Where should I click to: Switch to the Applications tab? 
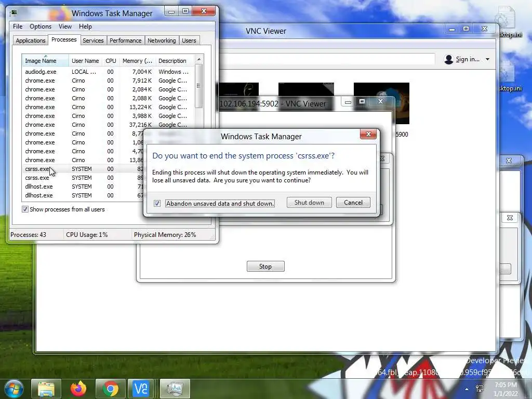[31, 41]
